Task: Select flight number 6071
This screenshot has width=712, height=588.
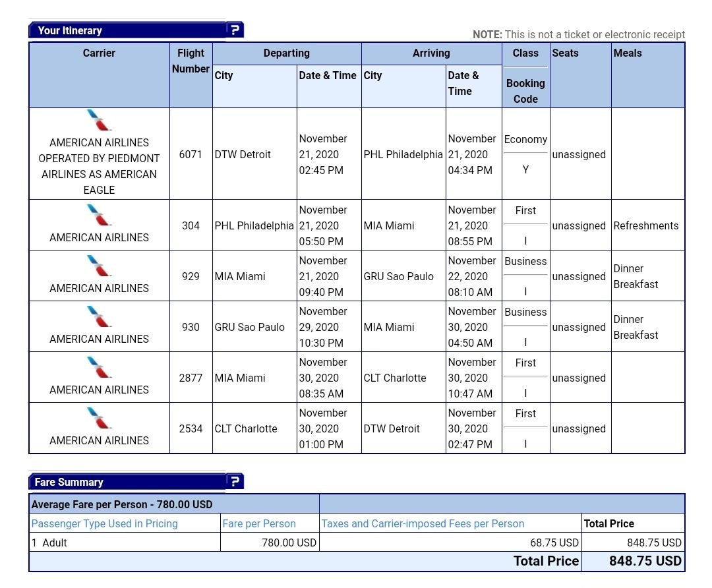Action: point(191,154)
